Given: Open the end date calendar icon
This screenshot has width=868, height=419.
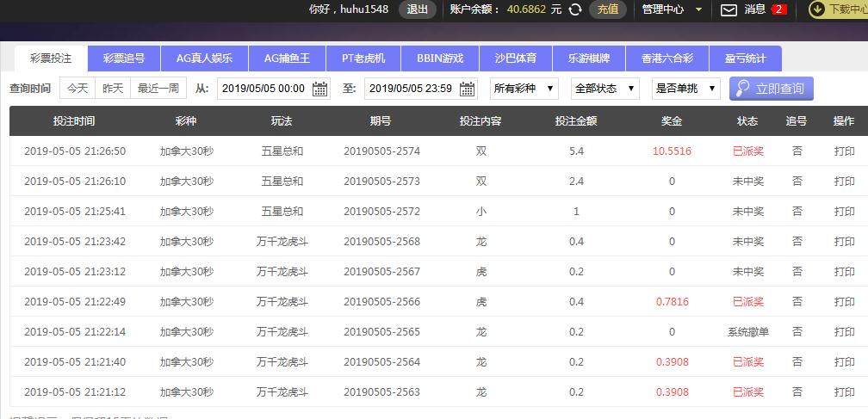Looking at the screenshot, I should click(467, 89).
